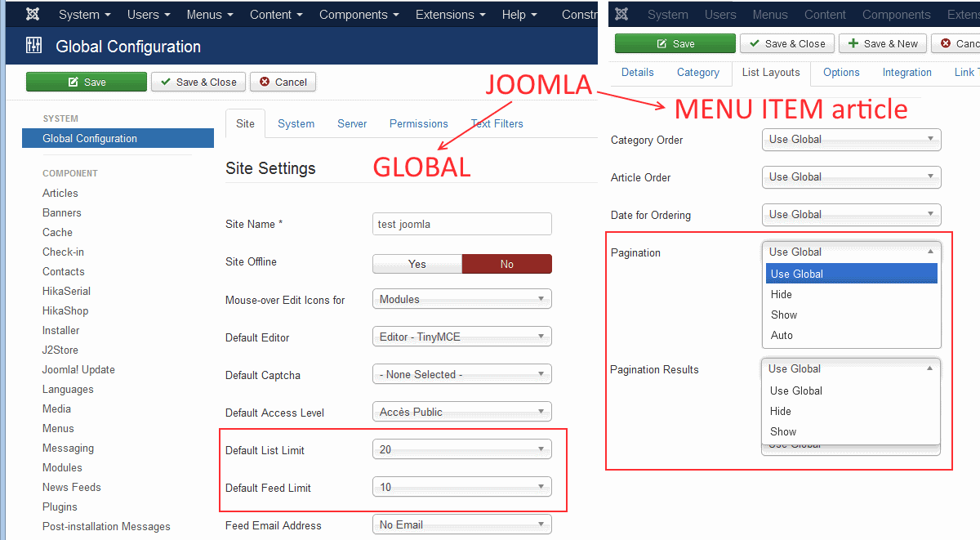The width and height of the screenshot is (980, 540).
Task: Click Save & Close in menu item window
Action: point(786,43)
